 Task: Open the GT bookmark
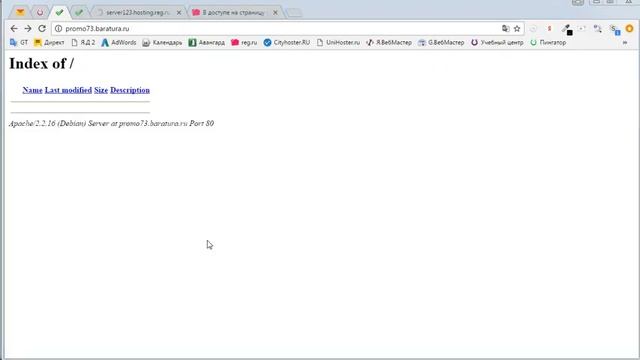point(19,42)
